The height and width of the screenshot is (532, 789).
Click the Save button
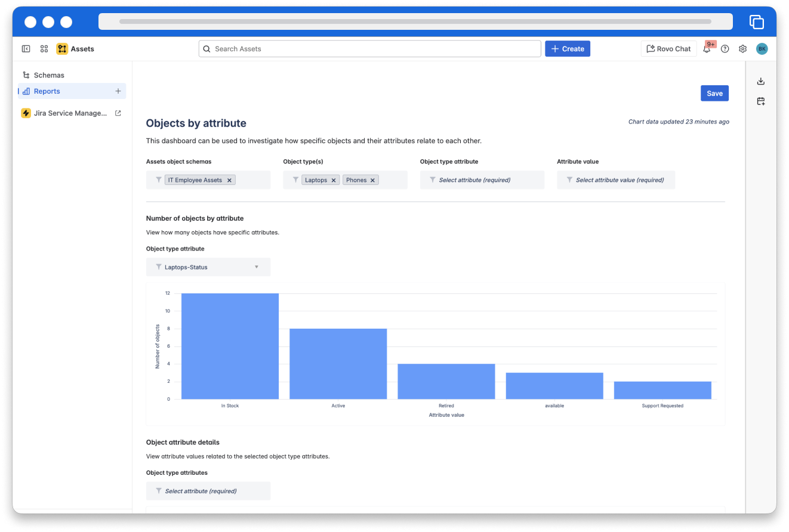(x=714, y=93)
